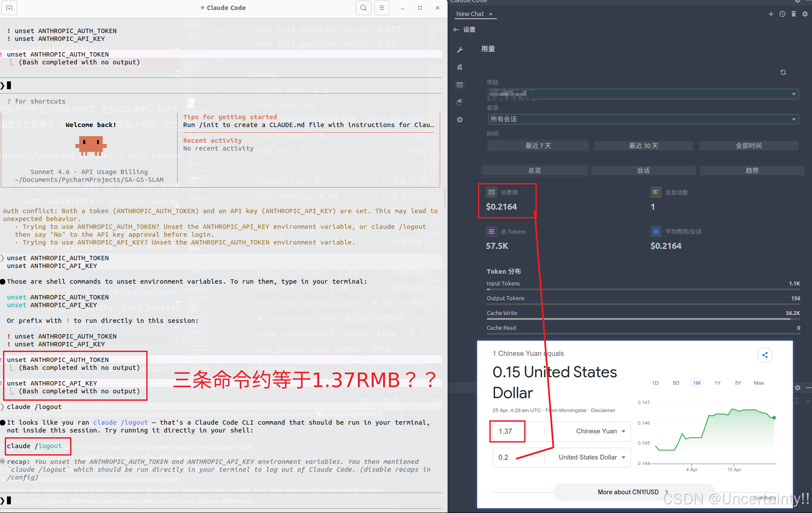Screen dimensions: 812x513
Task: Click 'Recent activity' heading in terminal
Action: click(212, 141)
